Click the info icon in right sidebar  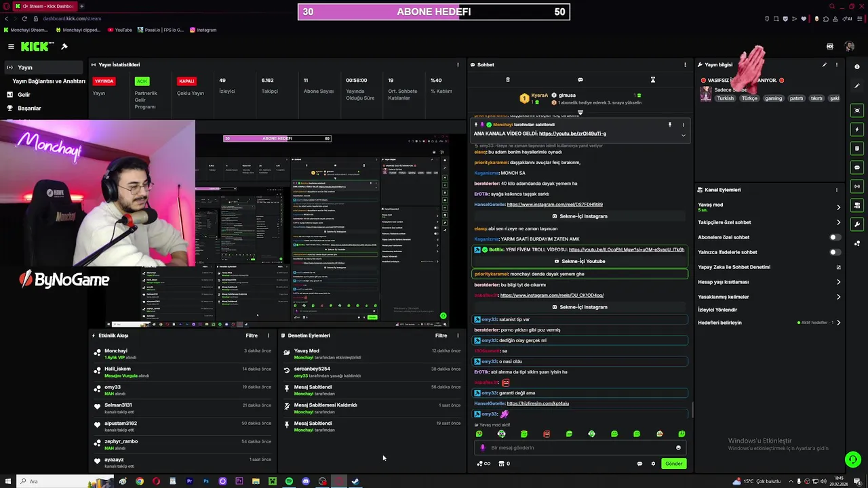(x=857, y=67)
